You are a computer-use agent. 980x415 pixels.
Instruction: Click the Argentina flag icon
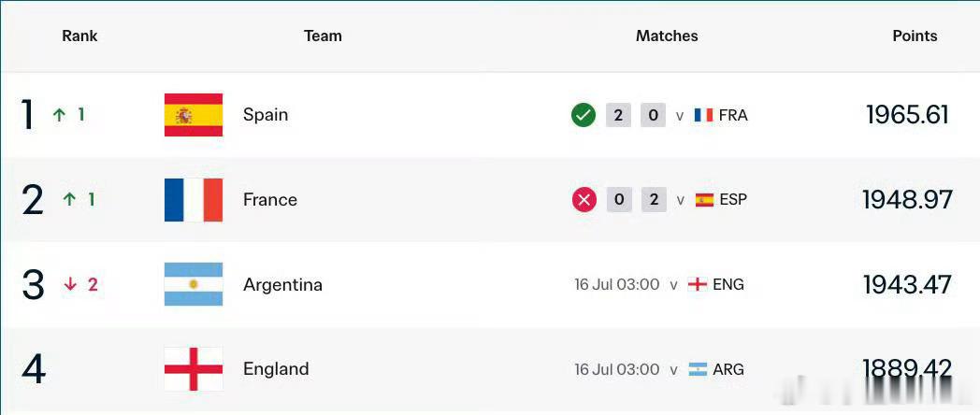(194, 284)
